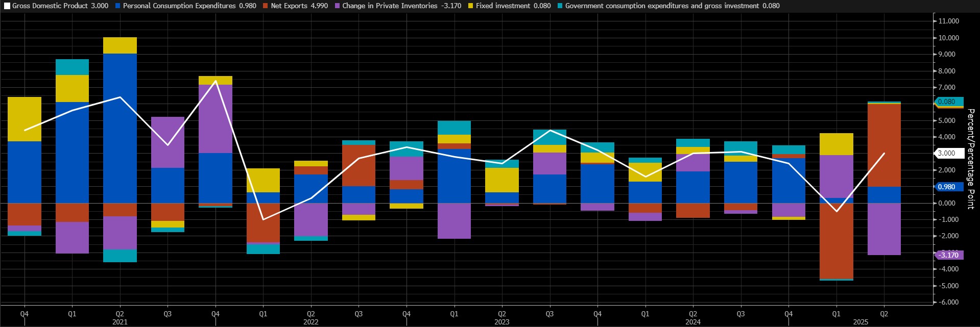Screen dimensions: 980x327
Task: Select the Gross Domestic Product 3.000 legend entry
Action: pos(56,6)
